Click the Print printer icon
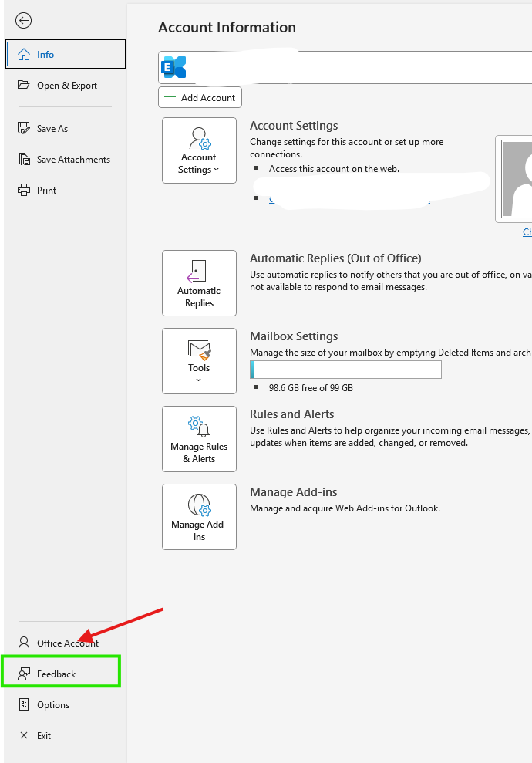The image size is (532, 763). click(x=24, y=191)
